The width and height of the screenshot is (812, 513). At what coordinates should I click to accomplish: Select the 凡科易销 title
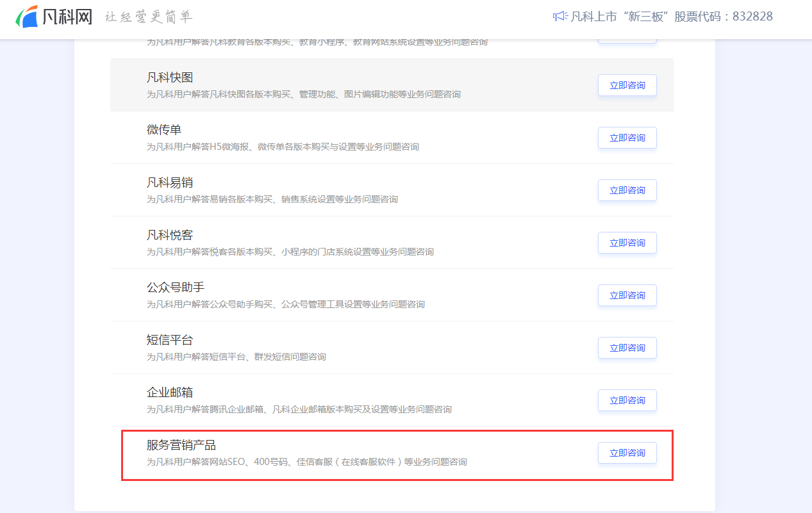[170, 183]
